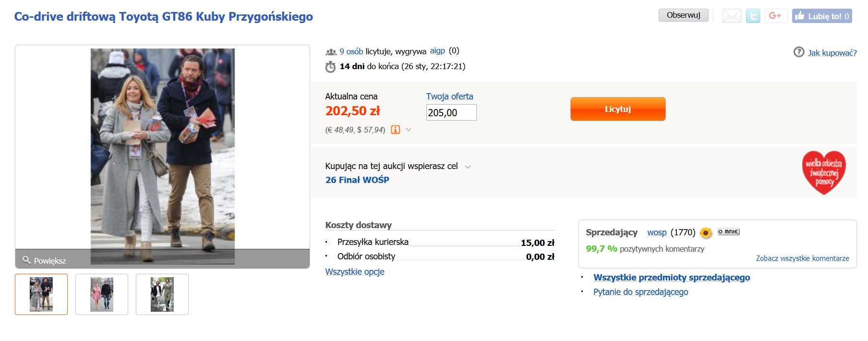The height and width of the screenshot is (341, 868).
Task: Click the seller's 'o mnie' badge
Action: coord(728,232)
